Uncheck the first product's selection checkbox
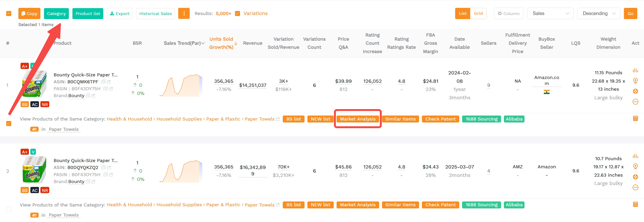Screen dimensions: 644x222 [9, 123]
